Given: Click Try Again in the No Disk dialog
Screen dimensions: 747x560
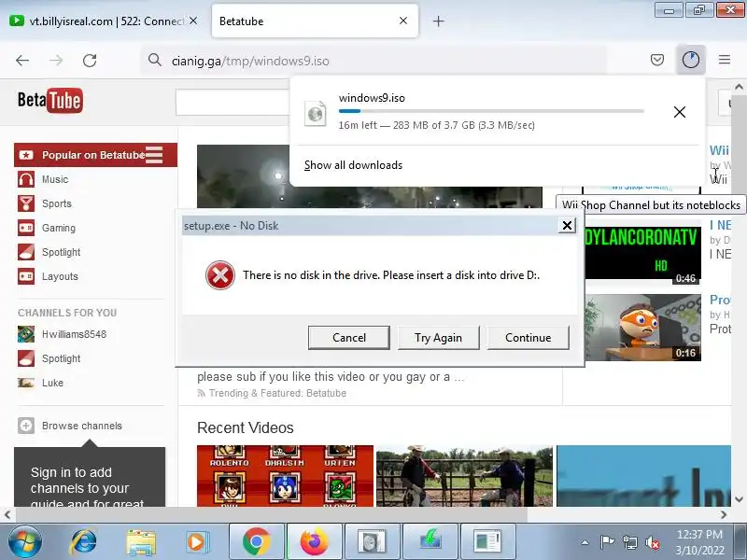Looking at the screenshot, I should (438, 338).
